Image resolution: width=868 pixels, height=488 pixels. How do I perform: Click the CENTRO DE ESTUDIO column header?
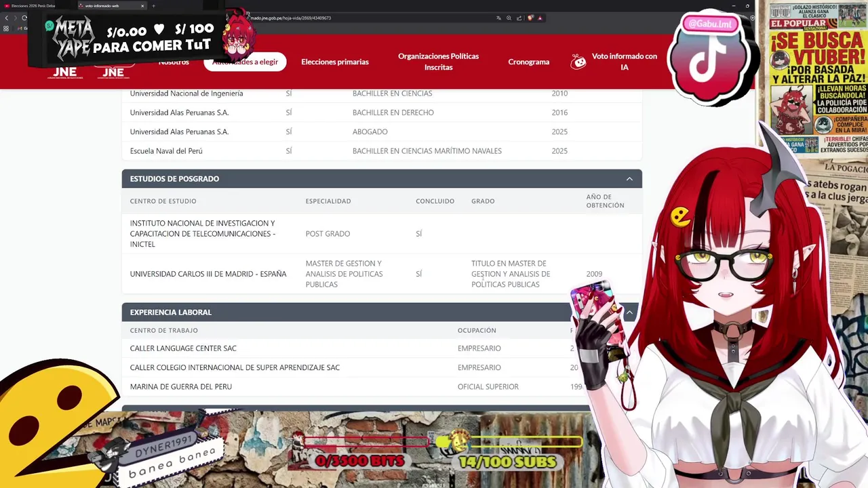click(163, 201)
